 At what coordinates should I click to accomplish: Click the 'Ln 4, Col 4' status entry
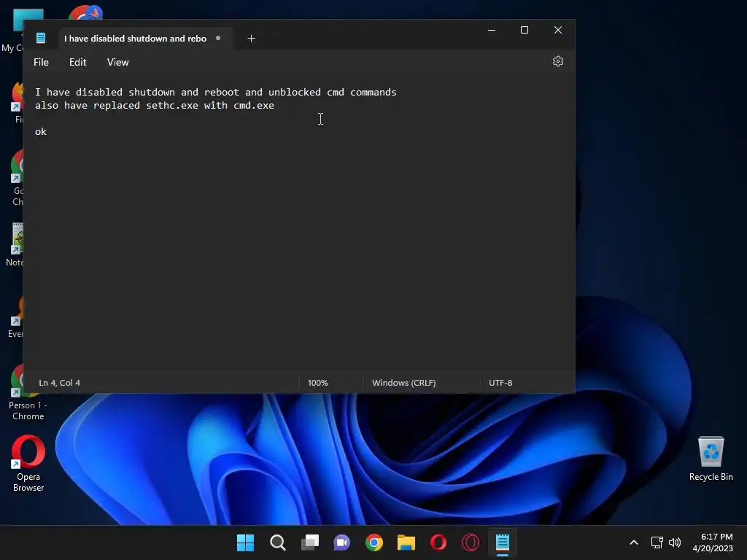(60, 383)
